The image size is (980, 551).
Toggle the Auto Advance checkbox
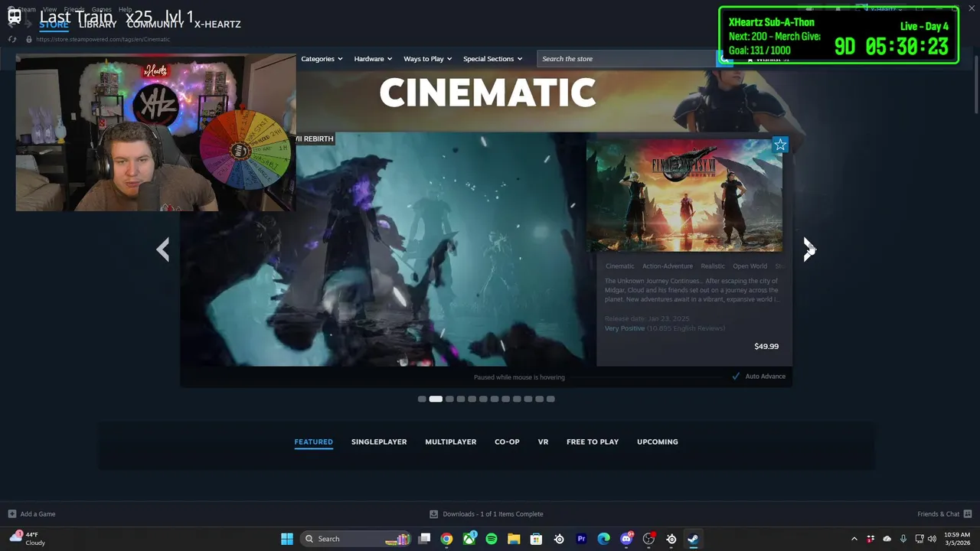(x=736, y=377)
